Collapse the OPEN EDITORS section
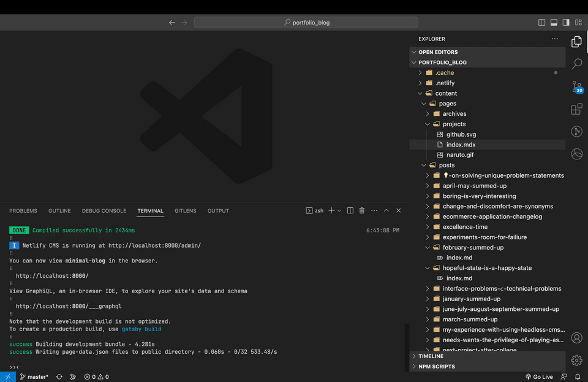 pyautogui.click(x=488, y=52)
